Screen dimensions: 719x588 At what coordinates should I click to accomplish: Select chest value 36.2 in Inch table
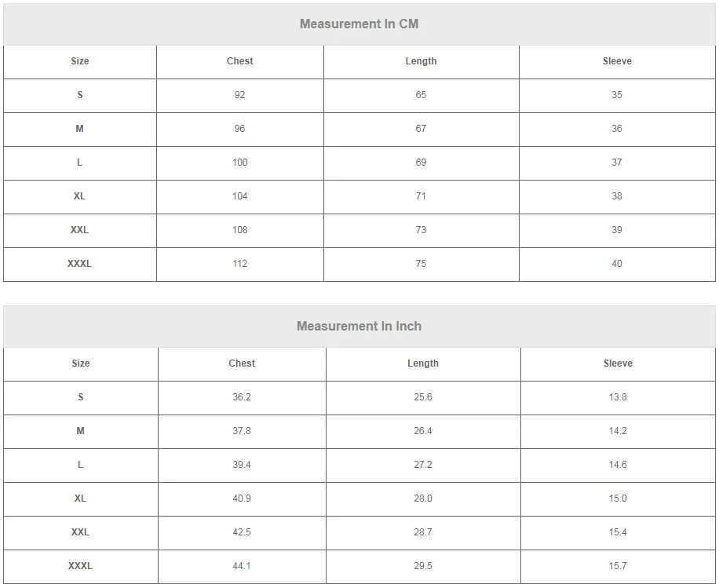[242, 397]
